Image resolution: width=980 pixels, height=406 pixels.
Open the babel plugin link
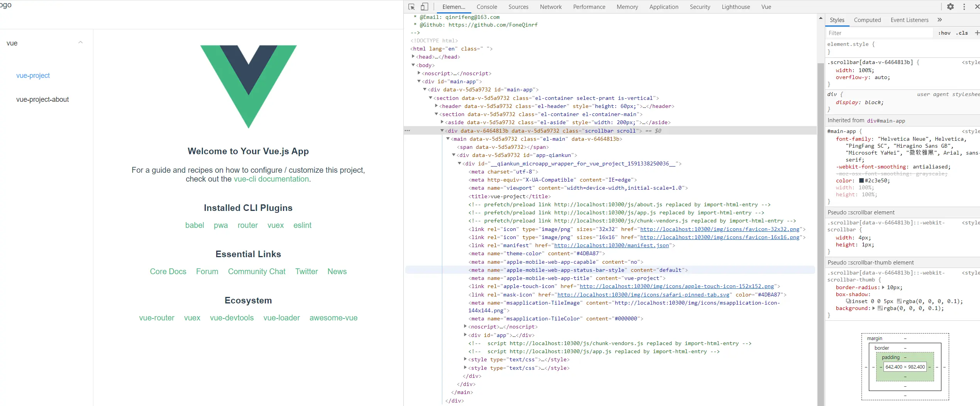click(195, 225)
